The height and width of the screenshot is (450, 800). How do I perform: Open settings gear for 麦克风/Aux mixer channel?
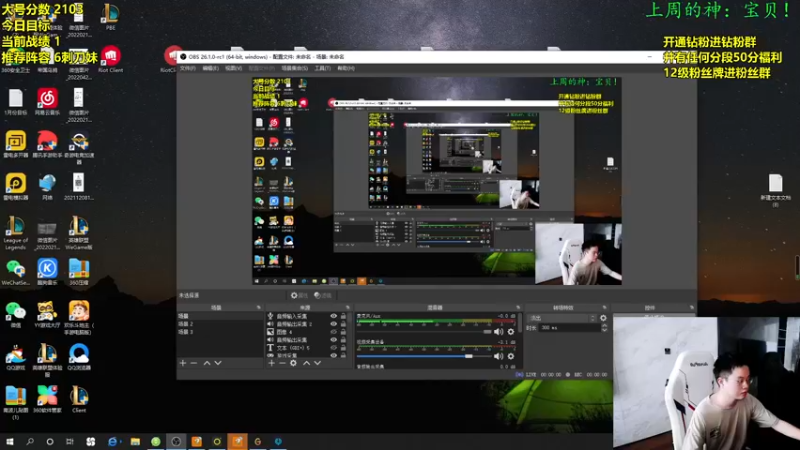point(511,332)
